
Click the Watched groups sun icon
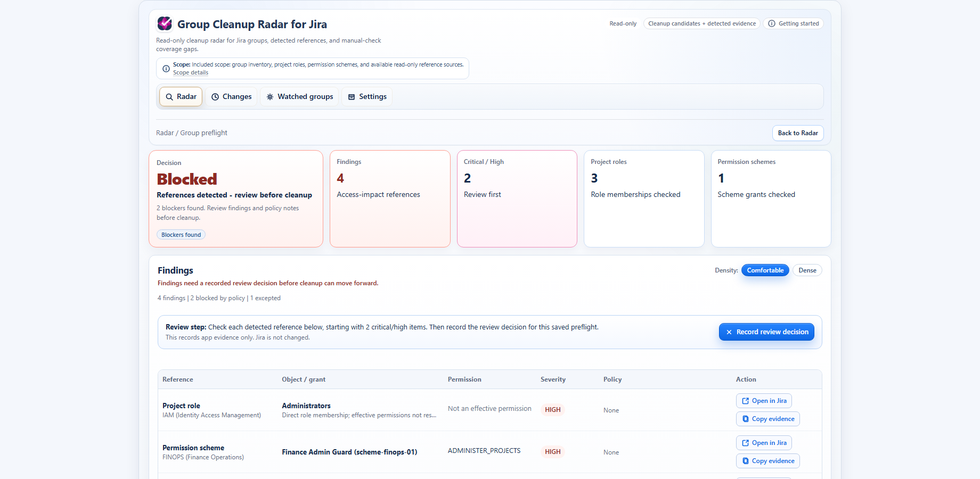pos(270,97)
